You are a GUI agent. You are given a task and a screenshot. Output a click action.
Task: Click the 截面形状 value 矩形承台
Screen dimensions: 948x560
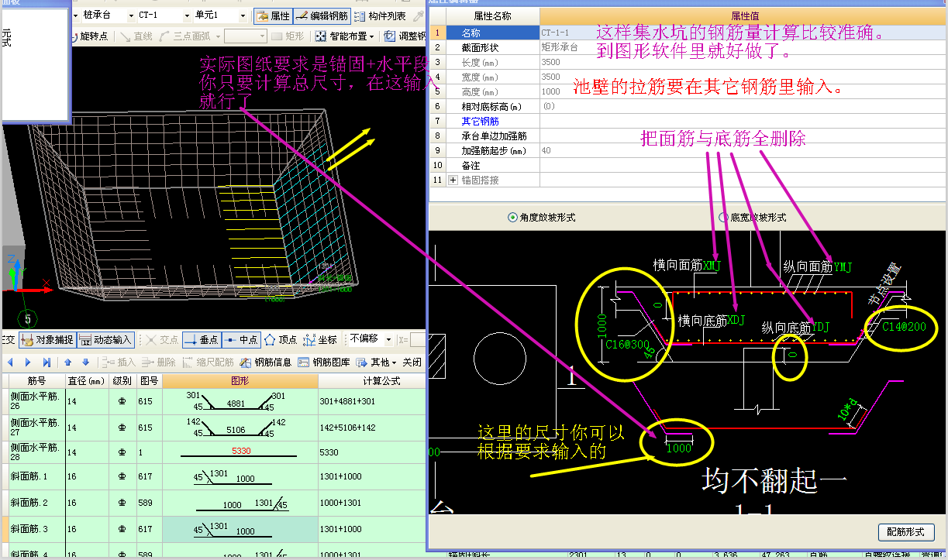(559, 47)
